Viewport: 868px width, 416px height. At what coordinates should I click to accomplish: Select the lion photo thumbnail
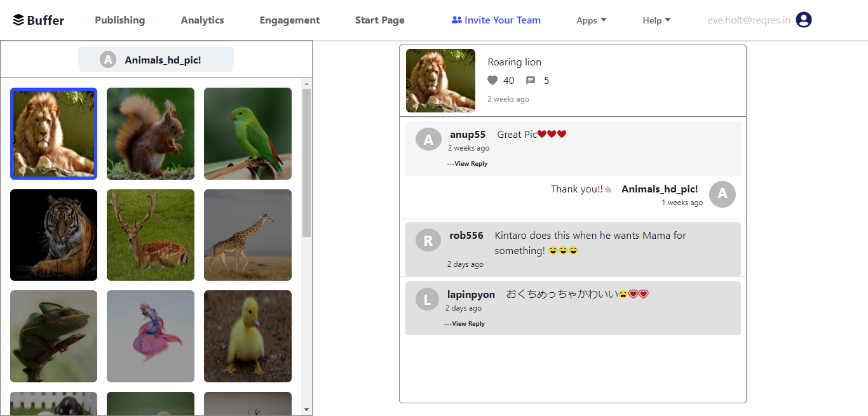click(54, 133)
